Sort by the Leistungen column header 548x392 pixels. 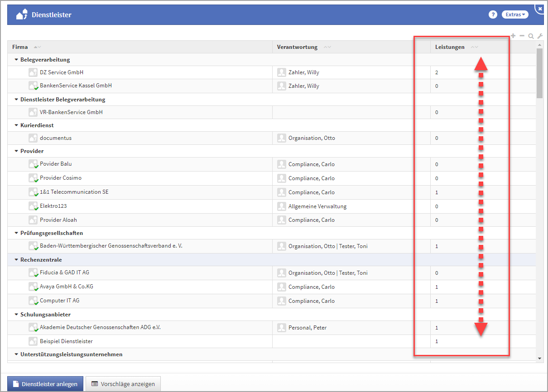[x=449, y=47]
